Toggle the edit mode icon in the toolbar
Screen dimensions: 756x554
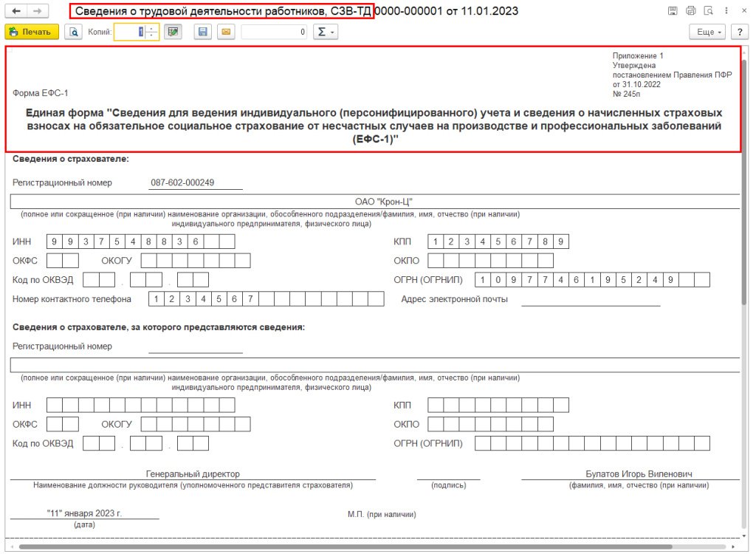tap(173, 33)
